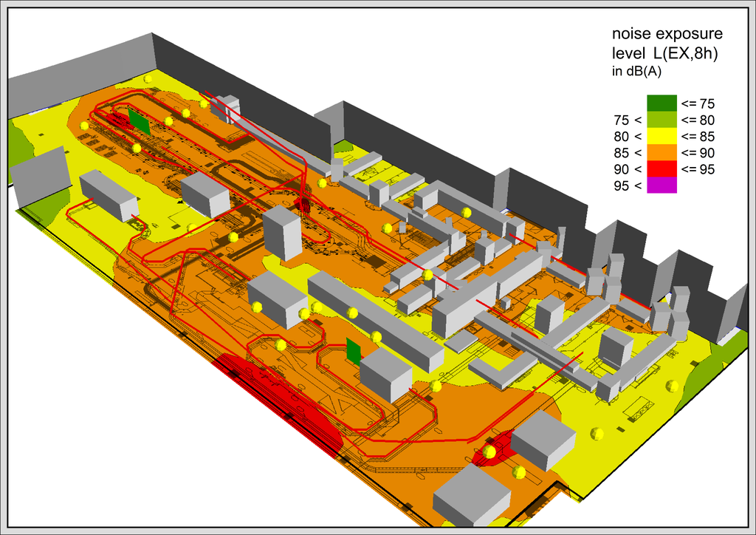This screenshot has height=535, width=756.
Task: Click the magenta 95 < legend swatch
Action: point(661,185)
